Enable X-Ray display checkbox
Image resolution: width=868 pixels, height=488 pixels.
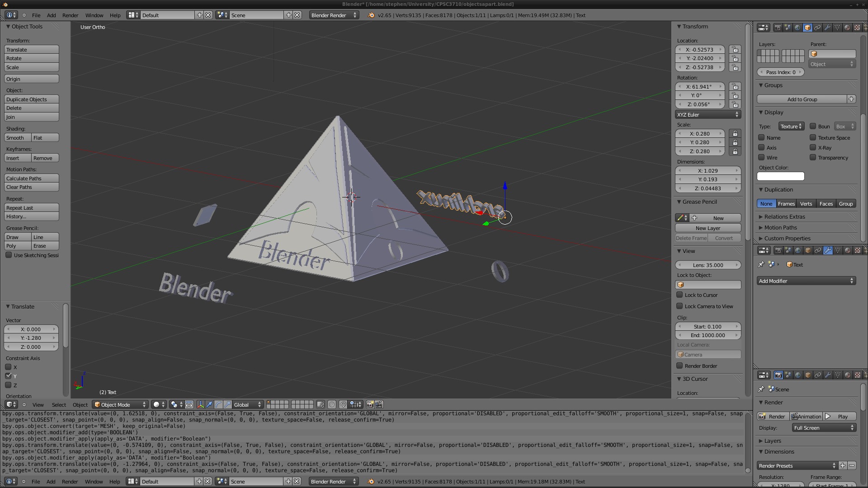tap(813, 148)
